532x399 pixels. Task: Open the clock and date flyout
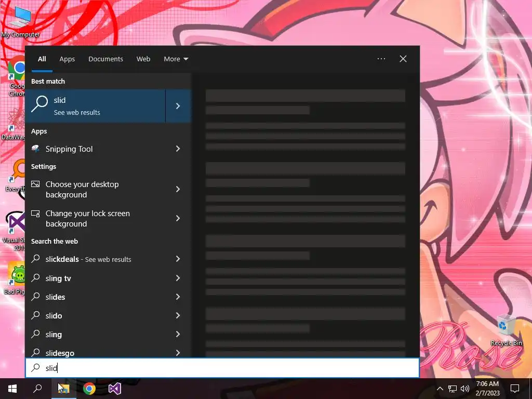(487, 389)
